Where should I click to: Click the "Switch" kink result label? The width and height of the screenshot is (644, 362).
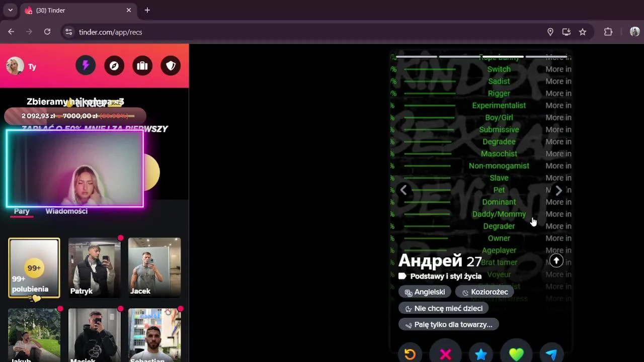(499, 69)
